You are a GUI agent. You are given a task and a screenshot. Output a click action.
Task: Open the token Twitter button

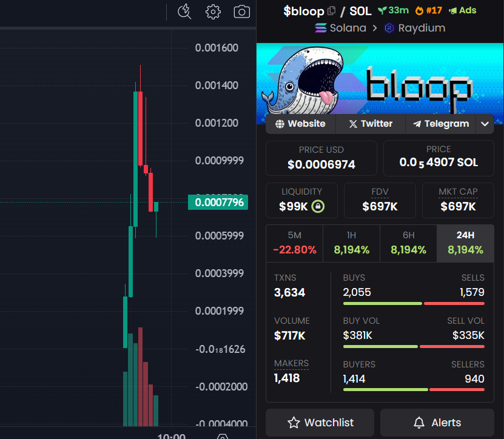tap(371, 124)
